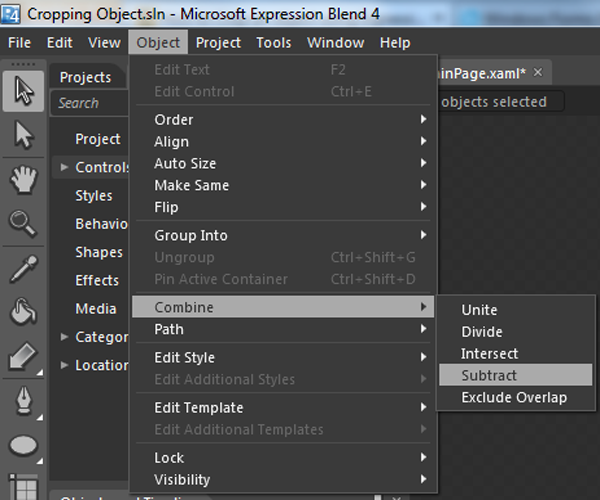The image size is (600, 500).
Task: Select the Gradient brush tool
Action: (x=23, y=356)
